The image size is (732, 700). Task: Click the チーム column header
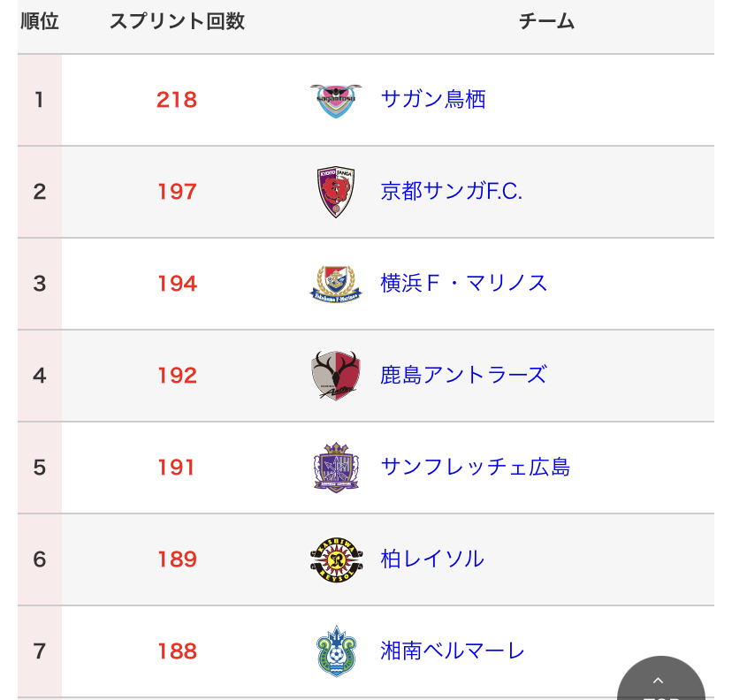click(x=546, y=21)
